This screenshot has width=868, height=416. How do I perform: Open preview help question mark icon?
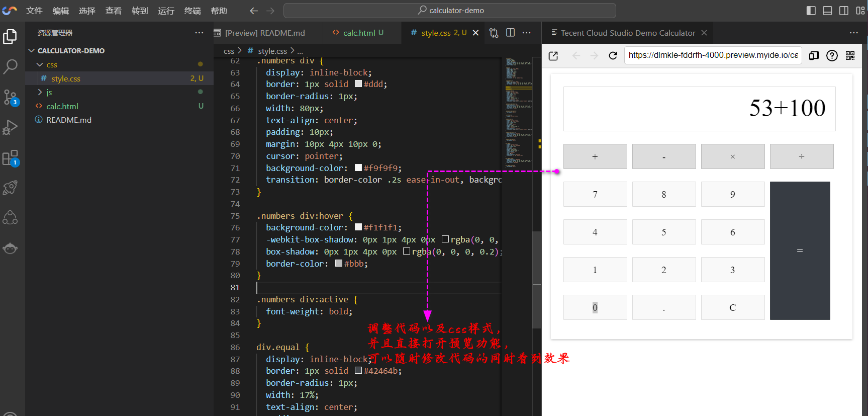[x=832, y=56]
